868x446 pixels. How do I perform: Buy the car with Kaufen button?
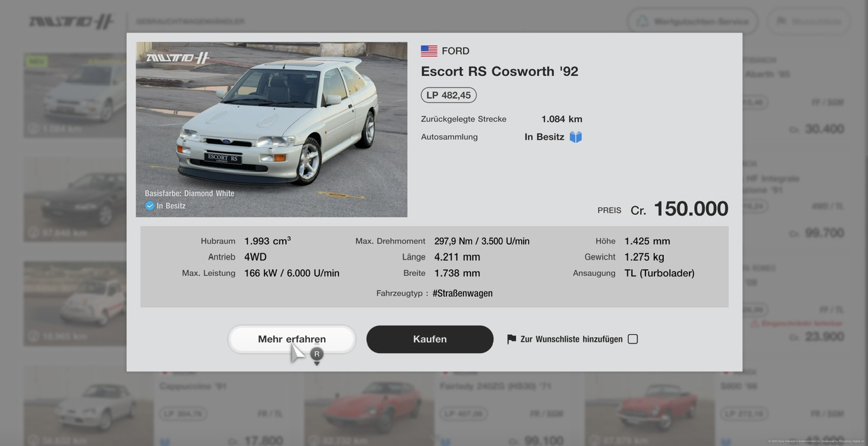coord(430,339)
